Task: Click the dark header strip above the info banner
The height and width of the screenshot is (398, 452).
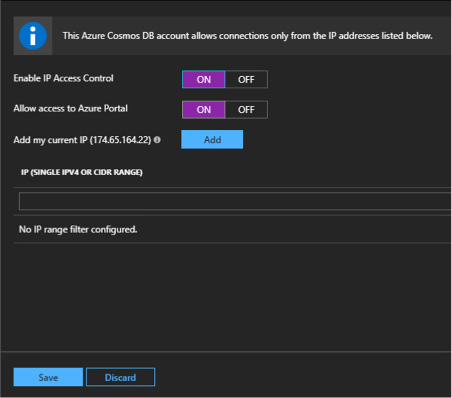Action: pyautogui.click(x=226, y=8)
